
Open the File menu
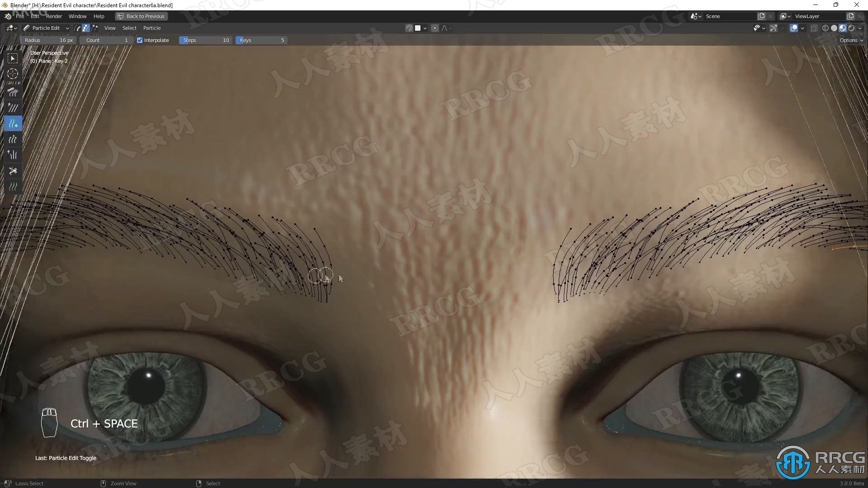[20, 16]
